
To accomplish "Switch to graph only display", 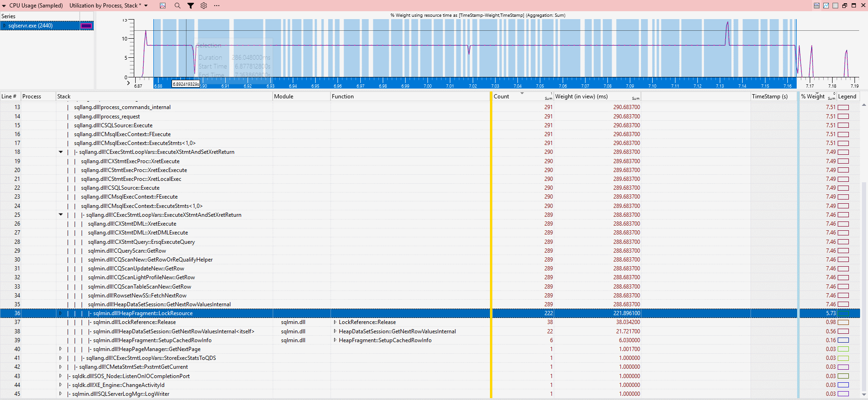I will click(x=826, y=6).
